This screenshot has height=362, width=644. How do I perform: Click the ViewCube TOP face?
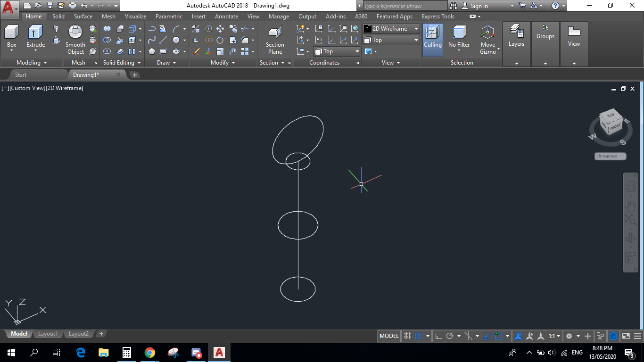pos(611,115)
